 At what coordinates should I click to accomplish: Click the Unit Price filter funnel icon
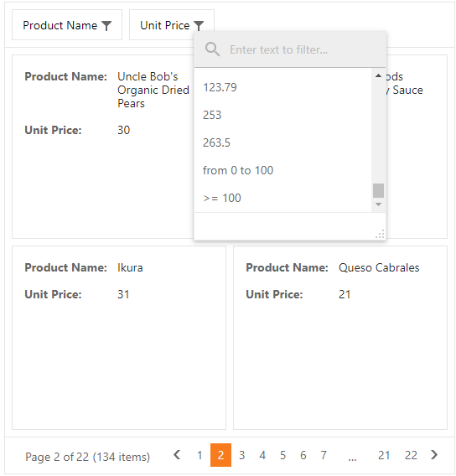199,26
